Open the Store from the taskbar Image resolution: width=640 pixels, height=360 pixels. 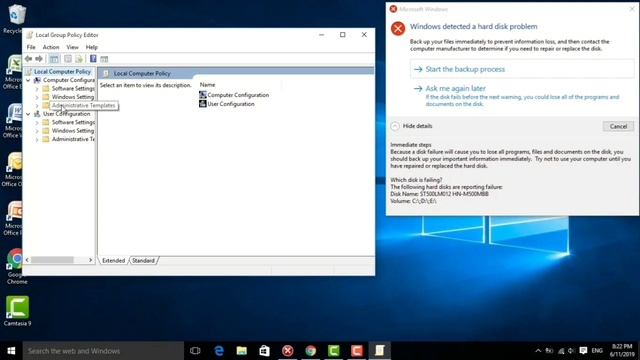(x=264, y=351)
